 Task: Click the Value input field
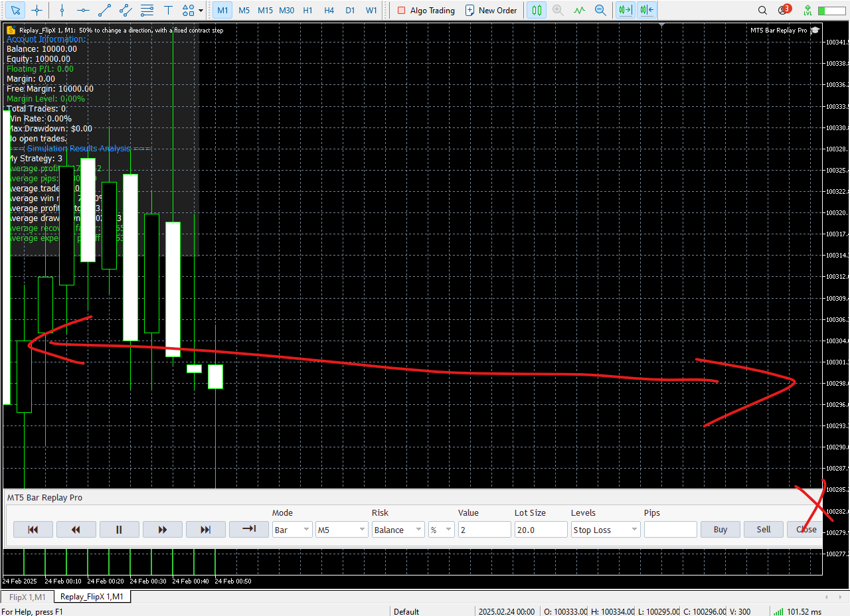point(485,529)
